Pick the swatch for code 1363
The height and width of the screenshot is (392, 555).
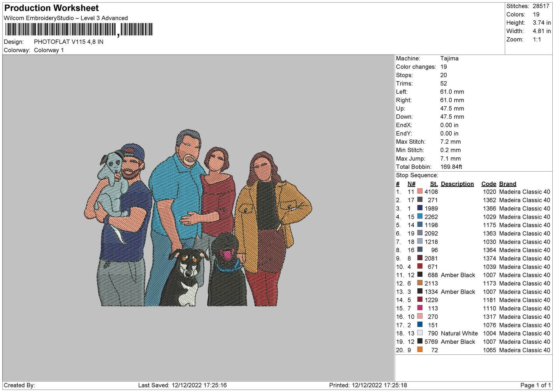[420, 233]
